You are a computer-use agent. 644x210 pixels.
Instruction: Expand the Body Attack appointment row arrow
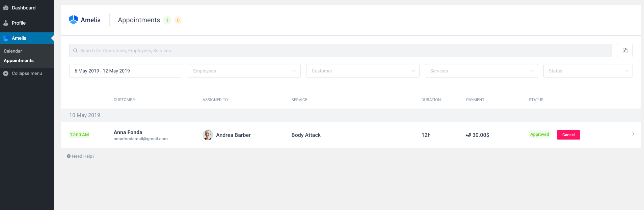633,134
